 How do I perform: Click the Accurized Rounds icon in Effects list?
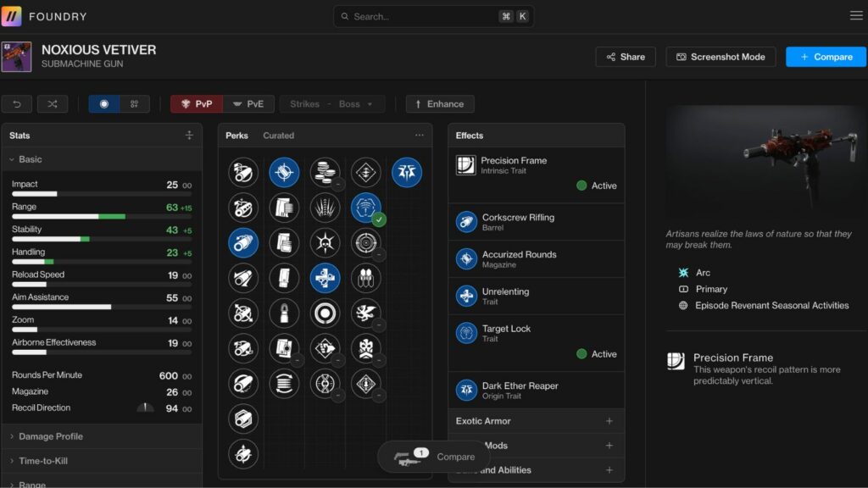(x=466, y=259)
